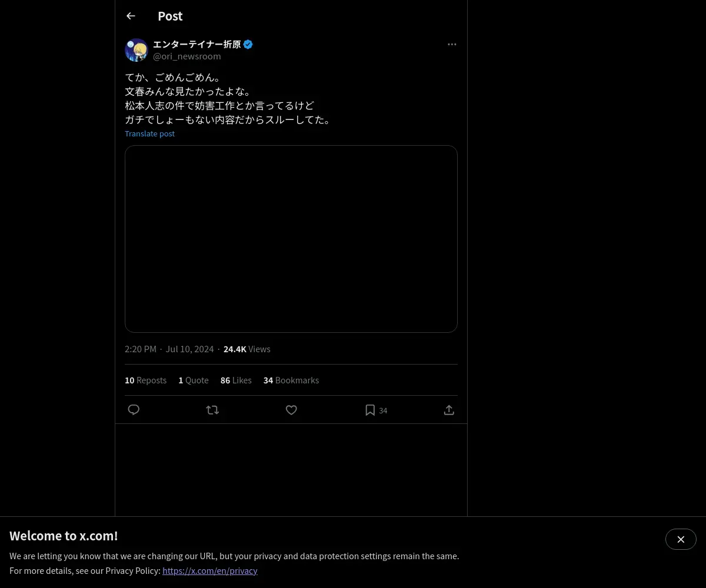
Task: Click the display name エンターテイナー折原
Action: coord(197,44)
